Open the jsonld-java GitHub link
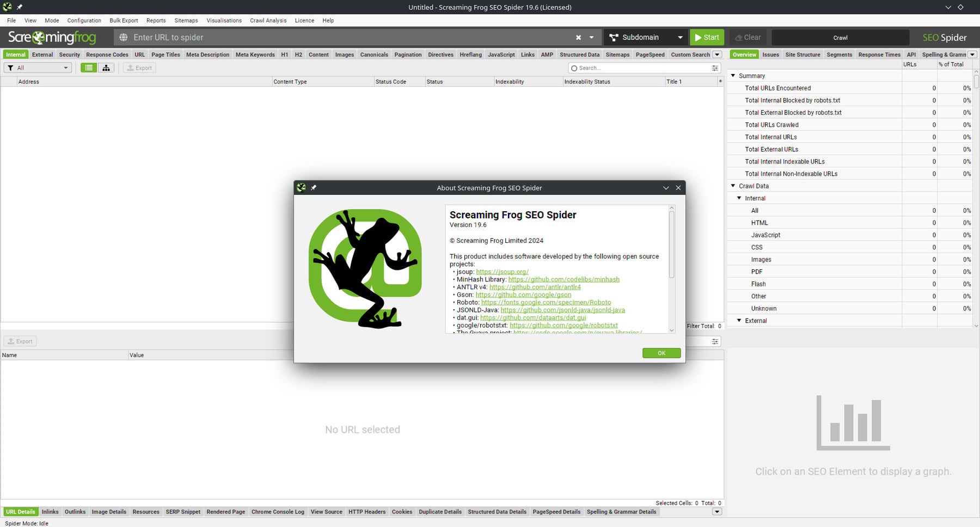The image size is (980, 527). tap(562, 310)
